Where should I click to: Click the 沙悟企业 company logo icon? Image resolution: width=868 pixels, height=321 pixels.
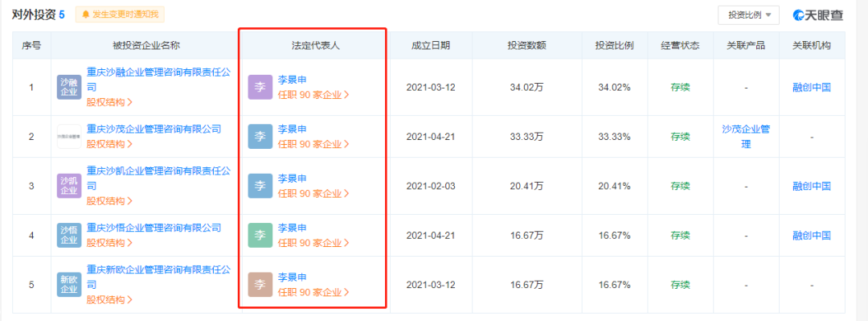point(69,235)
